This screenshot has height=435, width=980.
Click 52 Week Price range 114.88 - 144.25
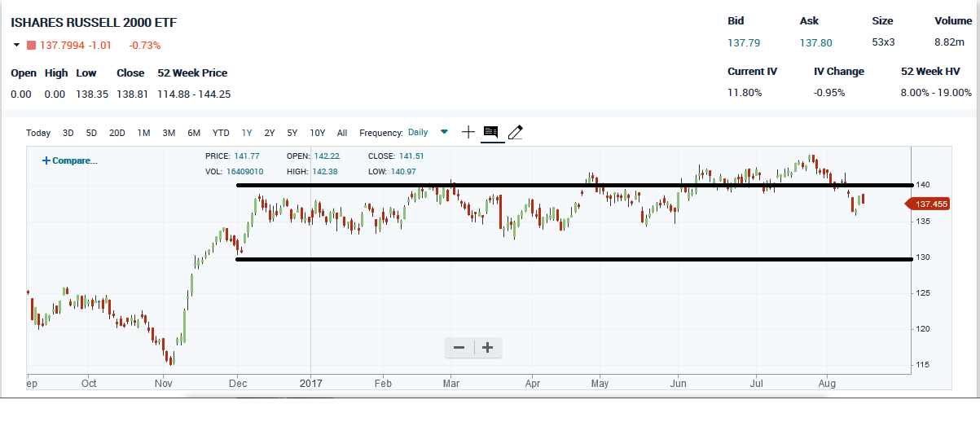click(194, 94)
